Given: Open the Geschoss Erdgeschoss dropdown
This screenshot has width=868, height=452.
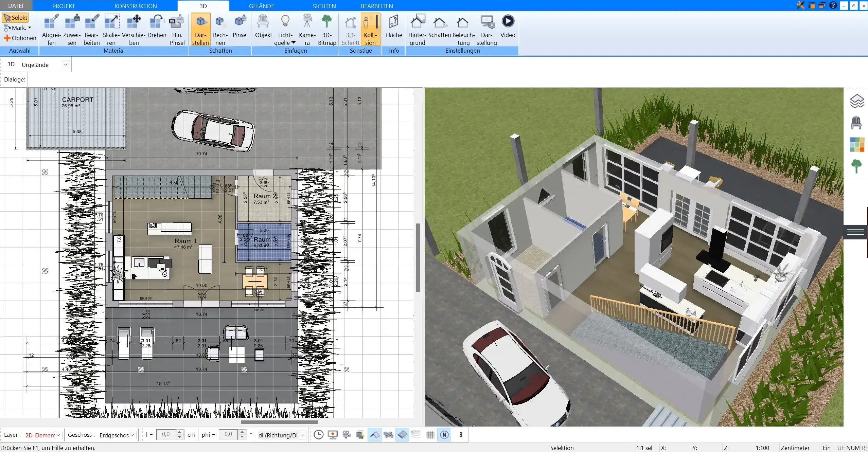Looking at the screenshot, I should [132, 435].
